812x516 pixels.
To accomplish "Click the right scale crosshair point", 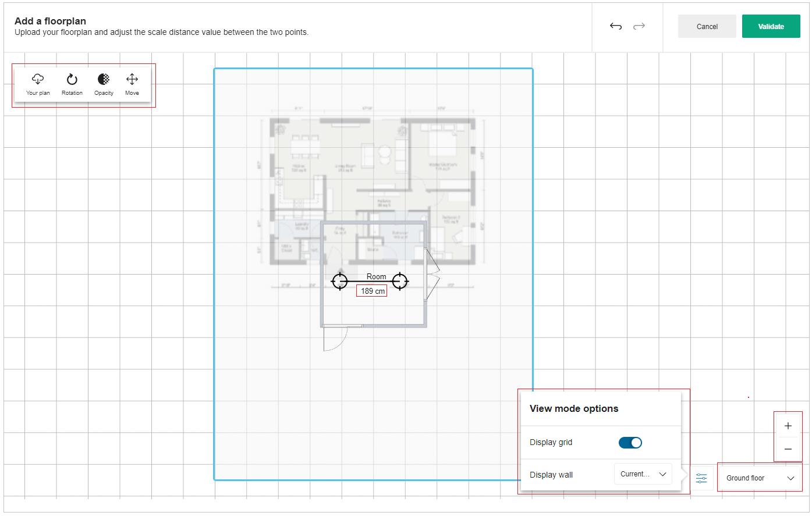I will [400, 281].
